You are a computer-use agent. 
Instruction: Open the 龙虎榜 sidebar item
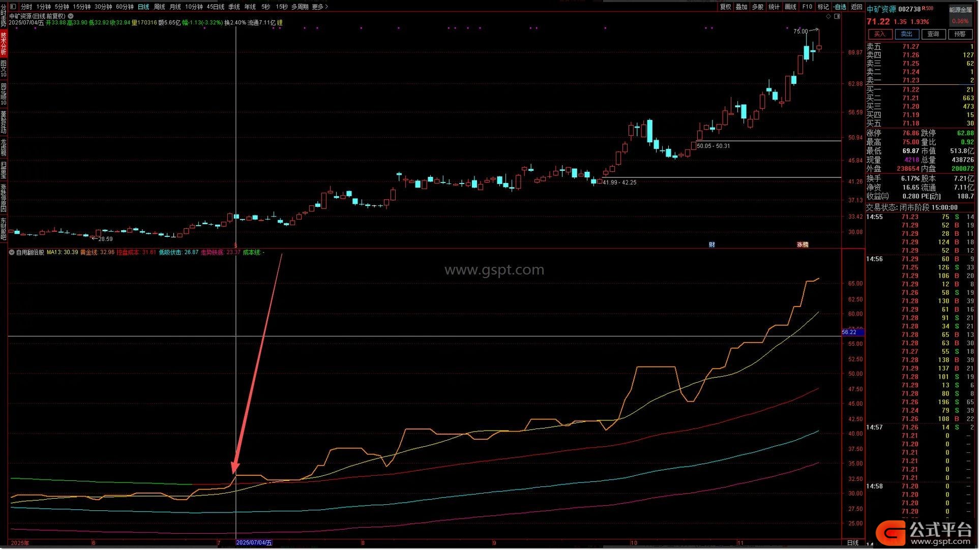click(x=4, y=147)
